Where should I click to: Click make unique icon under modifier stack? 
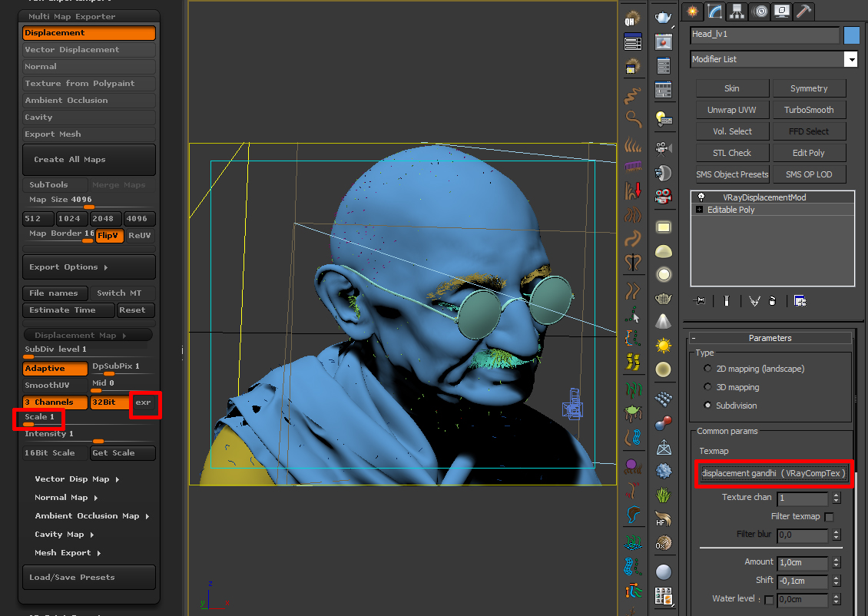tap(754, 300)
